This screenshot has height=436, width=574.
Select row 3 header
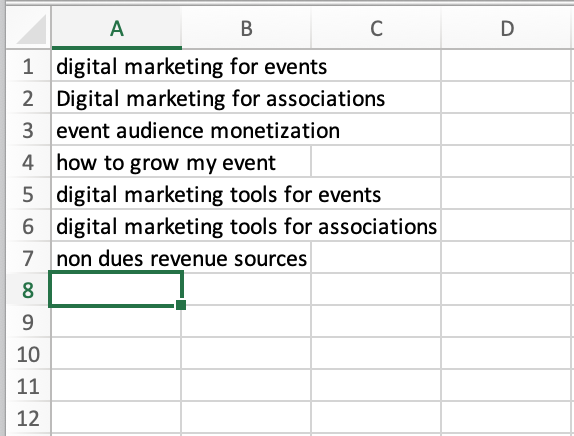pyautogui.click(x=28, y=130)
